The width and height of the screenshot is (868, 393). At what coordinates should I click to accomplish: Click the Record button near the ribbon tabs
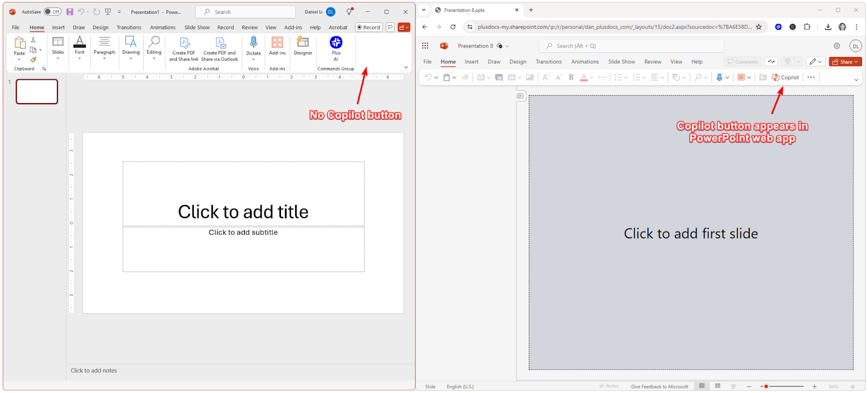point(369,28)
